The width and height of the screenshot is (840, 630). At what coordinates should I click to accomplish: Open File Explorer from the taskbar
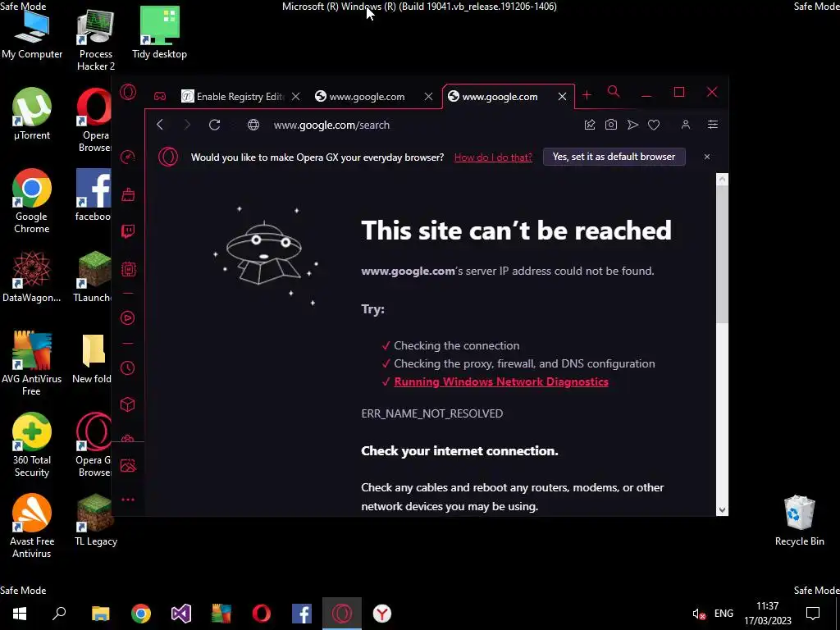(100, 614)
